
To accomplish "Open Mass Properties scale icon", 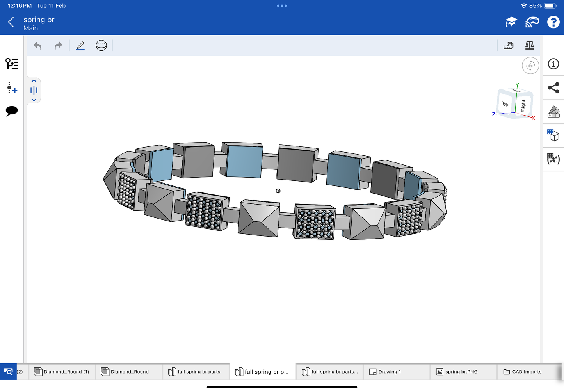I will point(529,46).
